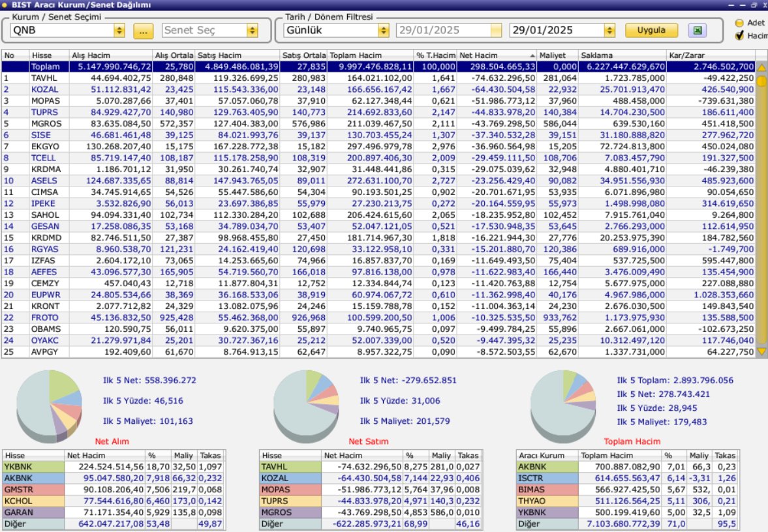Click the blue AKBNK swatch in Net Alım

click(x=33, y=478)
